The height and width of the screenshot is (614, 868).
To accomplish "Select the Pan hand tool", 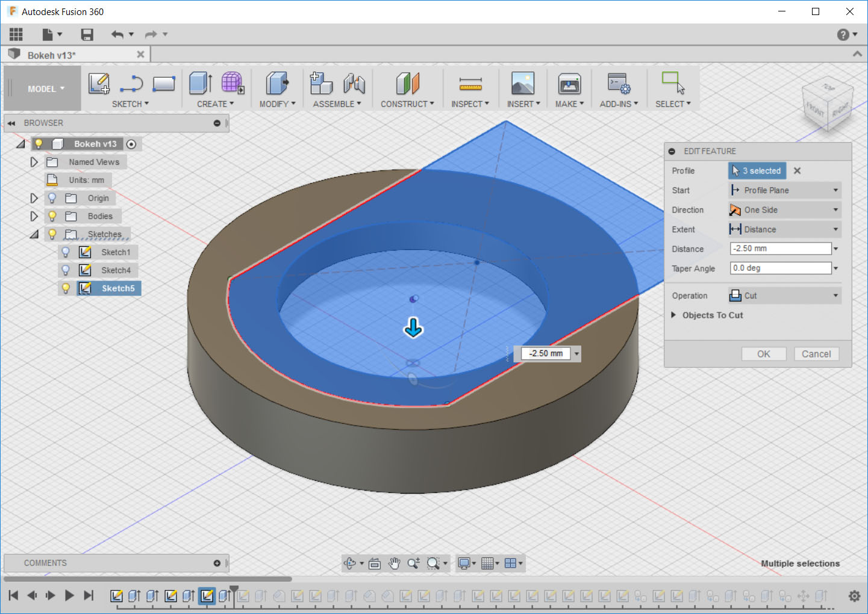I will 394,563.
